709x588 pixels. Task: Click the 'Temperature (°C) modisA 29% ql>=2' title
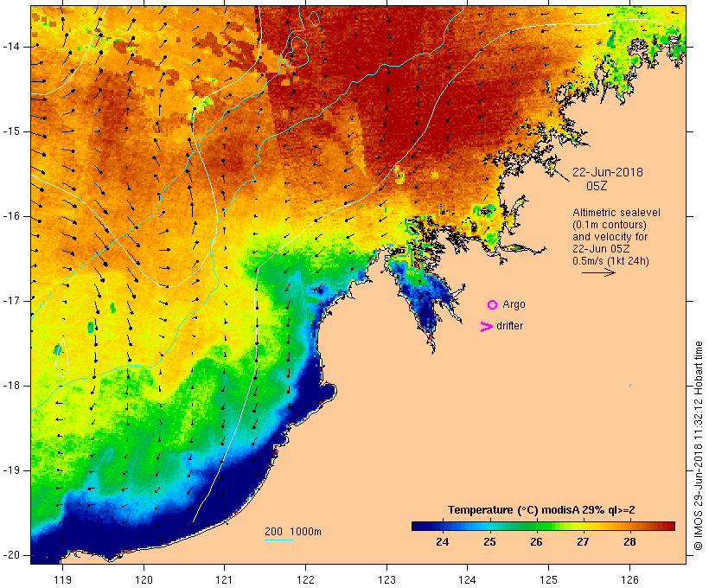tap(541, 510)
